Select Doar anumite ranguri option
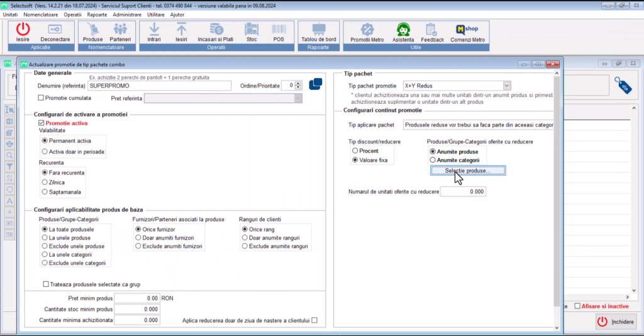Viewport: 644px width, 336px height. [x=245, y=237]
